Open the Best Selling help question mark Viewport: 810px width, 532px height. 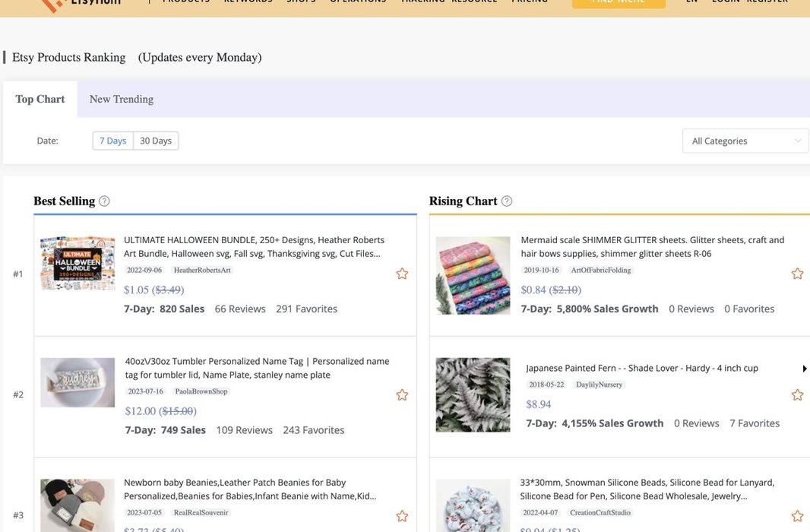click(x=104, y=201)
